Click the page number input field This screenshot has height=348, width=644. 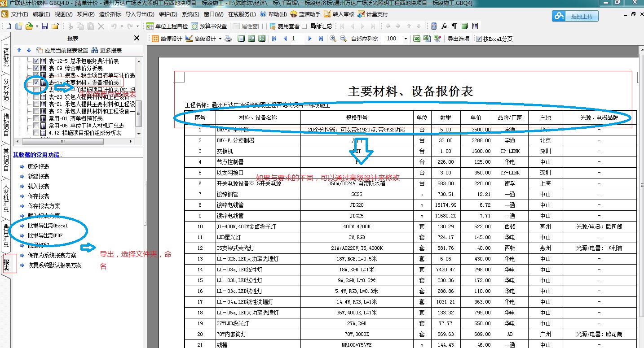[297, 39]
